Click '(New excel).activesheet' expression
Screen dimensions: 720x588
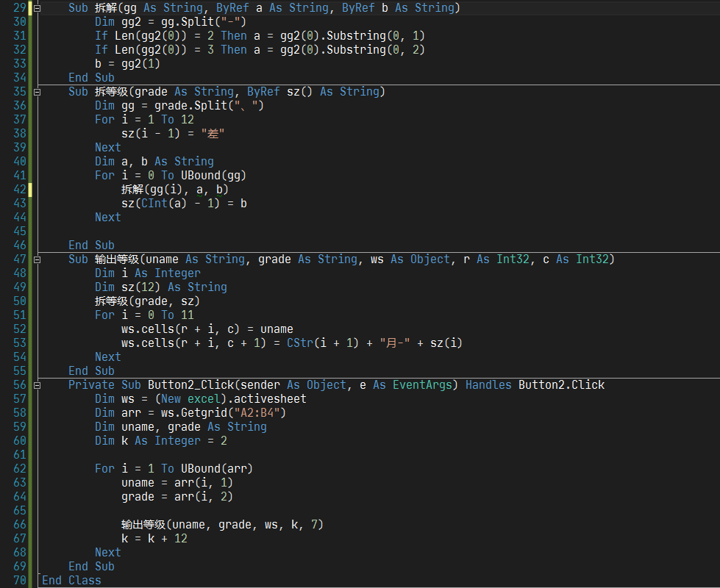pos(230,399)
